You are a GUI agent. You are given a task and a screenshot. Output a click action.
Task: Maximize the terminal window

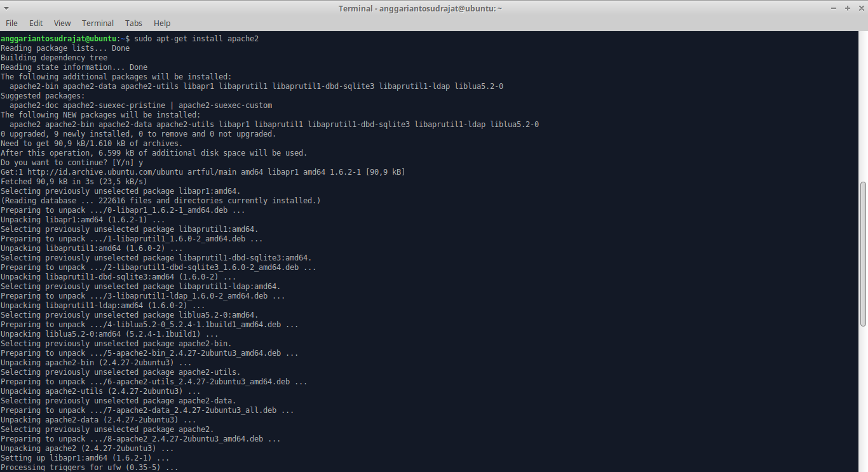click(847, 8)
